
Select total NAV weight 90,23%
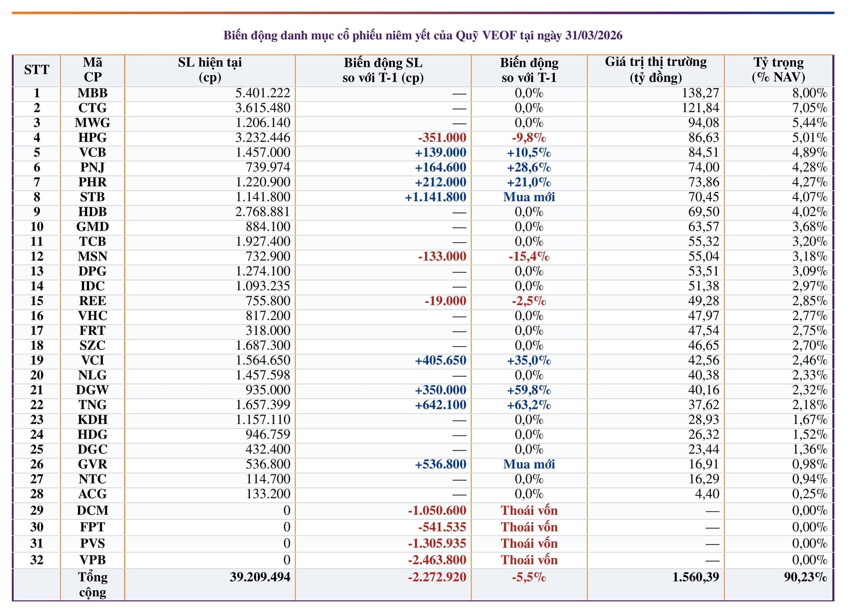pyautogui.click(x=805, y=577)
